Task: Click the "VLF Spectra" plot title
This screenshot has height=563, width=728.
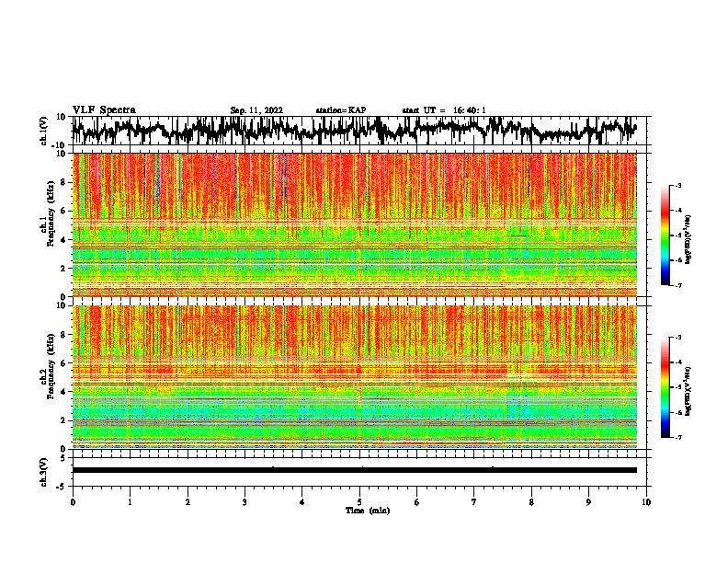Action: tap(104, 110)
